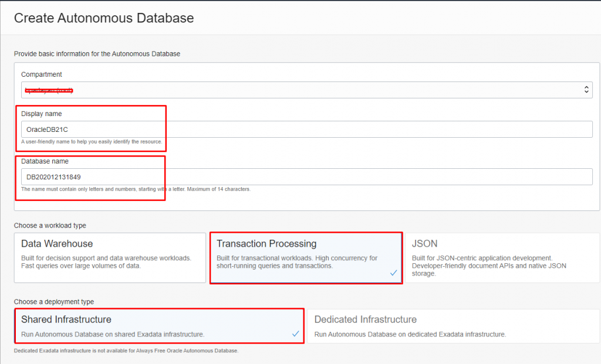
Task: Click the 'Built for transactional workloads' description text
Action: pos(297,262)
